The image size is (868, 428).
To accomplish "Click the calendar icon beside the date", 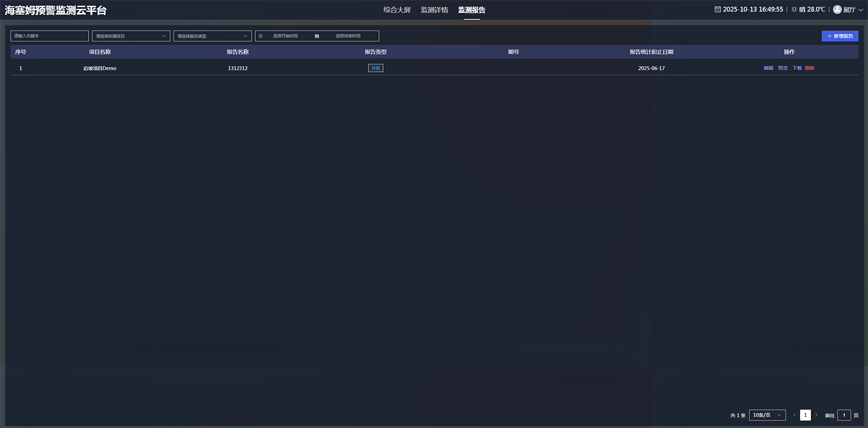I will (718, 9).
